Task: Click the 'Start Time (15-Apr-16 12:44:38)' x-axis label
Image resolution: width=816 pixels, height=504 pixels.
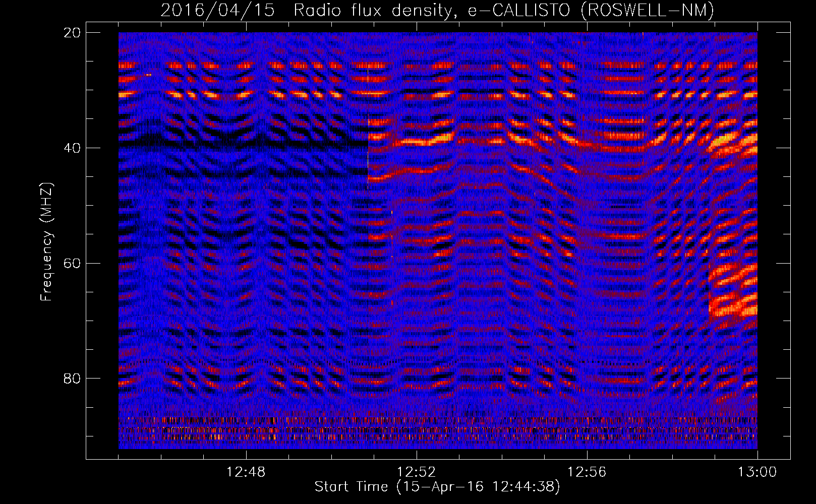Action: (437, 487)
